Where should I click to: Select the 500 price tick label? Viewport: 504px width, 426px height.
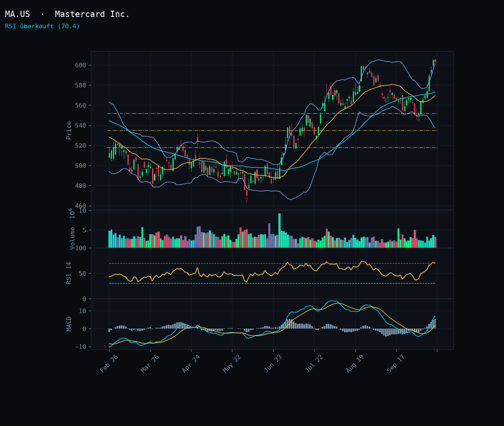pos(81,166)
